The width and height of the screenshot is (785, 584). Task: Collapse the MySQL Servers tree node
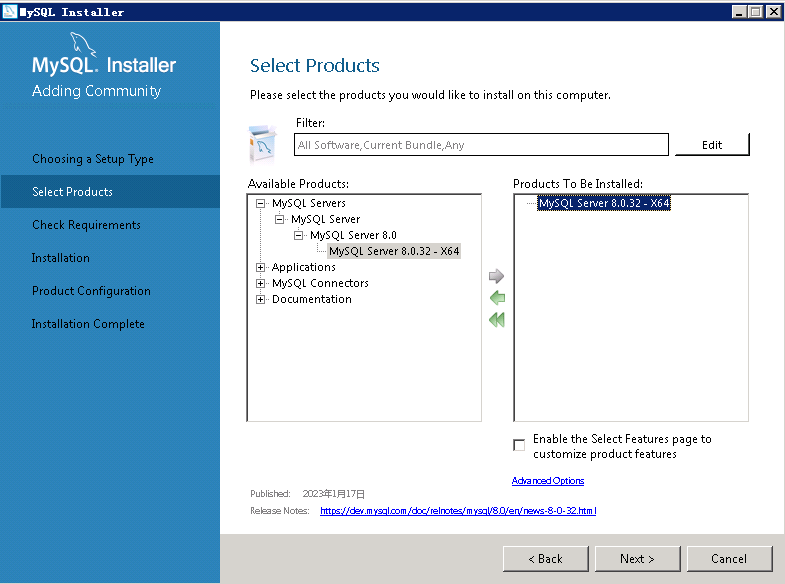tap(260, 203)
